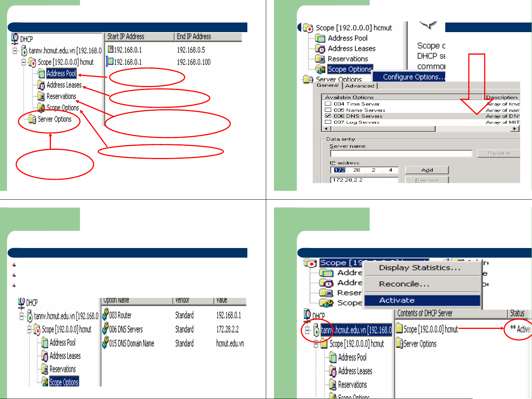Click icon of 006 DNS Servers 172.28.2.2 row
Image resolution: width=532 pixels, height=399 pixels.
pyautogui.click(x=105, y=329)
